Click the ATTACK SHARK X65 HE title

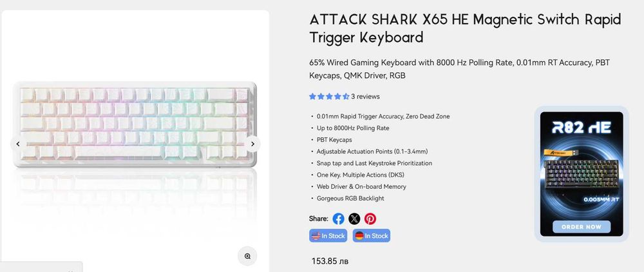[464, 28]
